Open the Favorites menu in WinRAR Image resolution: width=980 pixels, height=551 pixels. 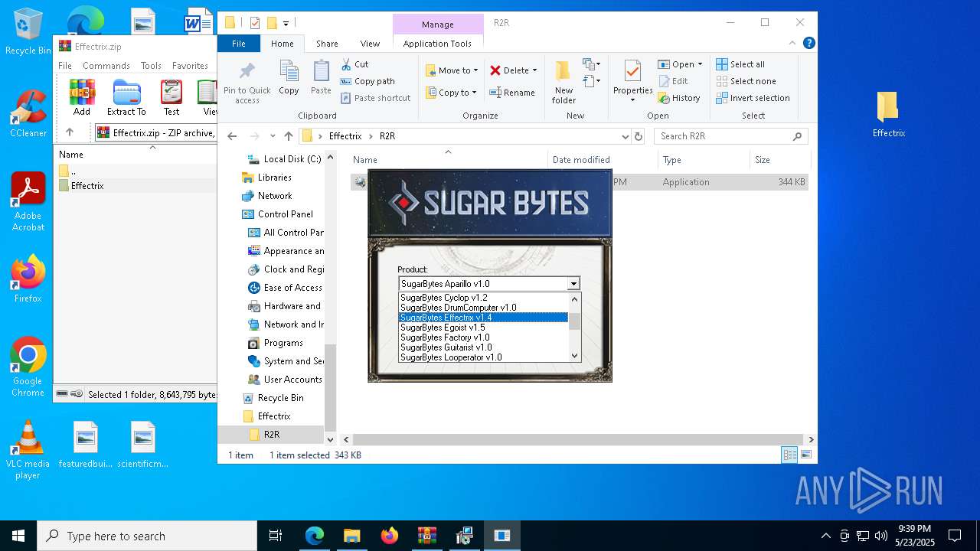point(190,66)
